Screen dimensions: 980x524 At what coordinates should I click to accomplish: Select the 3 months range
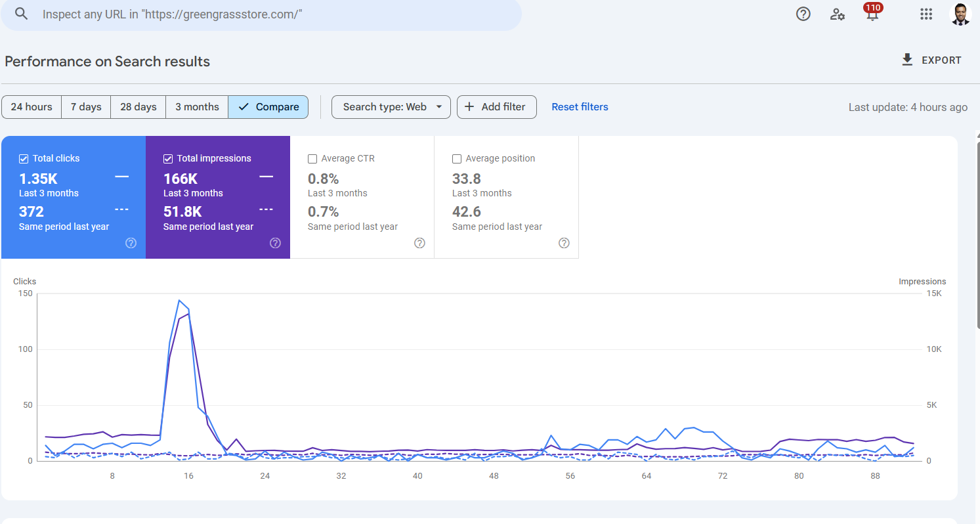[x=197, y=107]
